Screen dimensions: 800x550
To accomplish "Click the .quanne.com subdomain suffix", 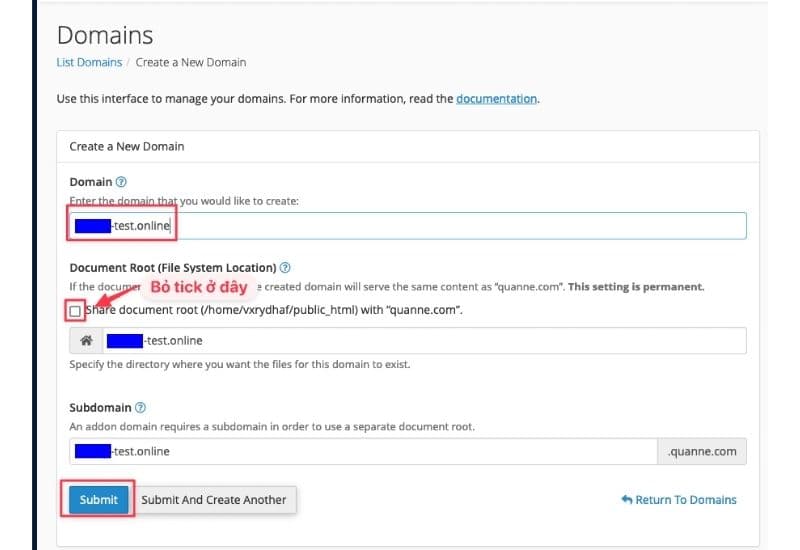I will pos(702,451).
